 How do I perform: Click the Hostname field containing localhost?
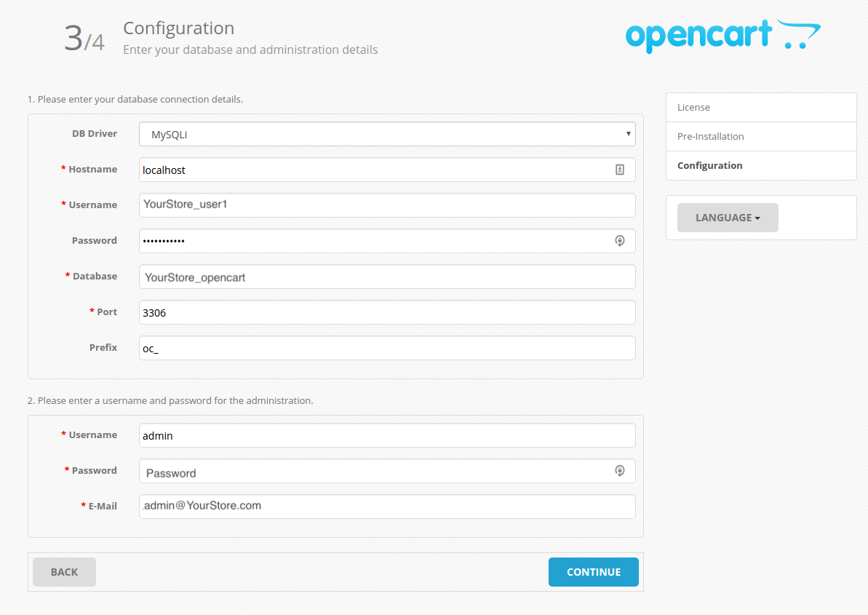[x=364, y=169]
